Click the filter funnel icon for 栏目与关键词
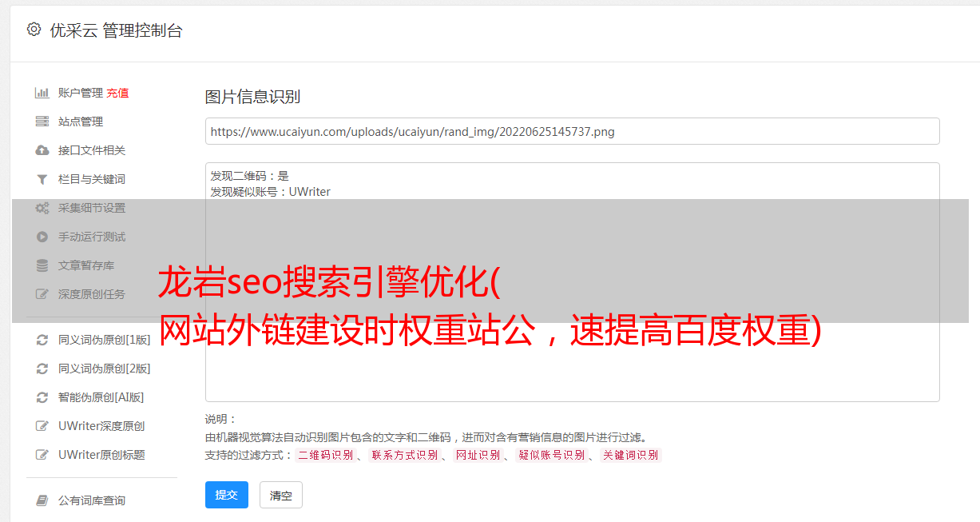The width and height of the screenshot is (980, 522). pyautogui.click(x=42, y=179)
